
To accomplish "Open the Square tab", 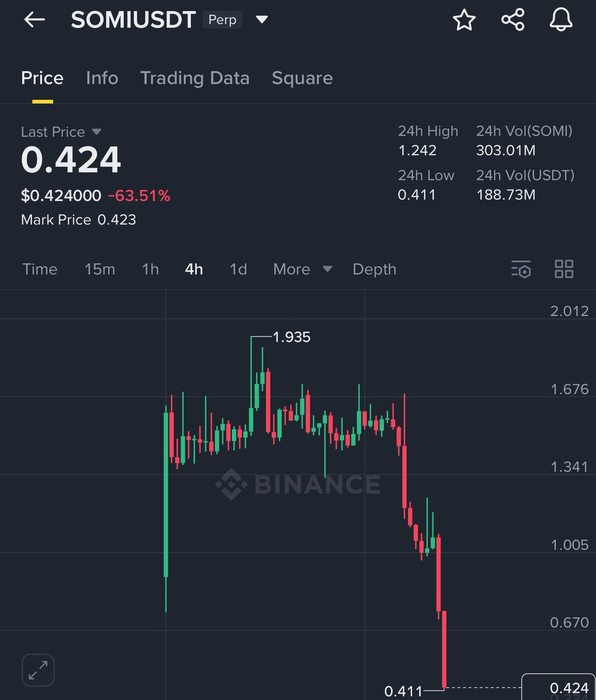I will point(302,78).
